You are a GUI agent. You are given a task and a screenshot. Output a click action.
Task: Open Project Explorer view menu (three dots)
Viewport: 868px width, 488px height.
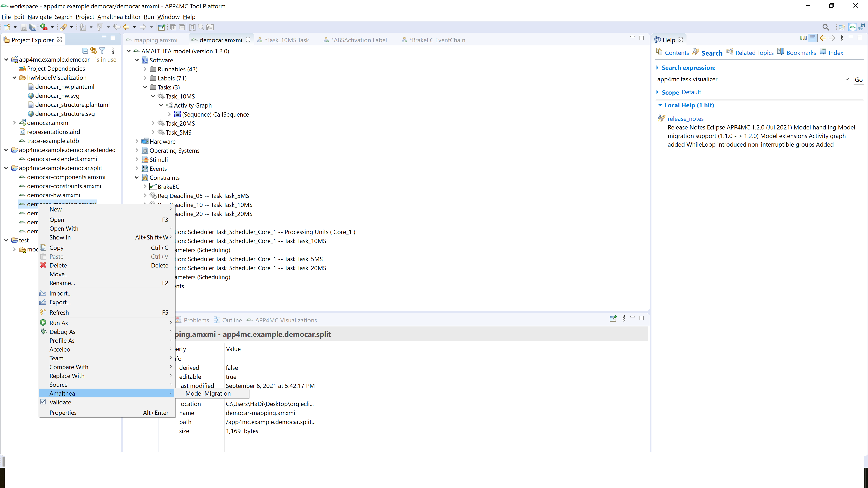[x=113, y=51]
